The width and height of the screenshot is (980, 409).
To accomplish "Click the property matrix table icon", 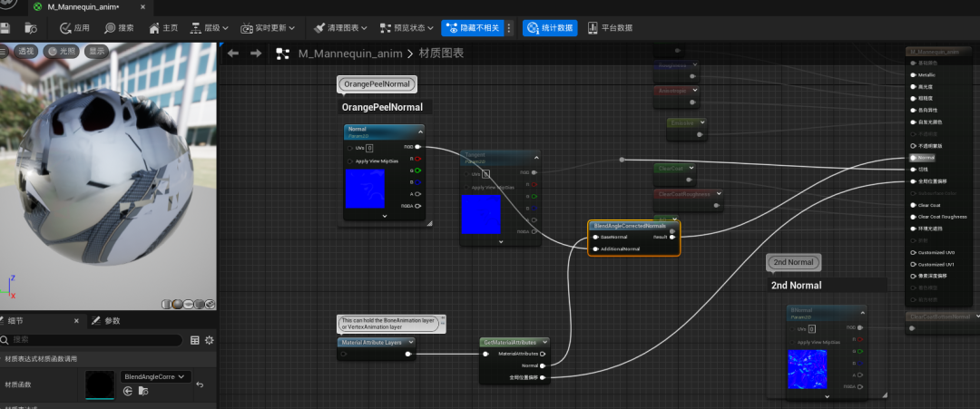I will 195,340.
